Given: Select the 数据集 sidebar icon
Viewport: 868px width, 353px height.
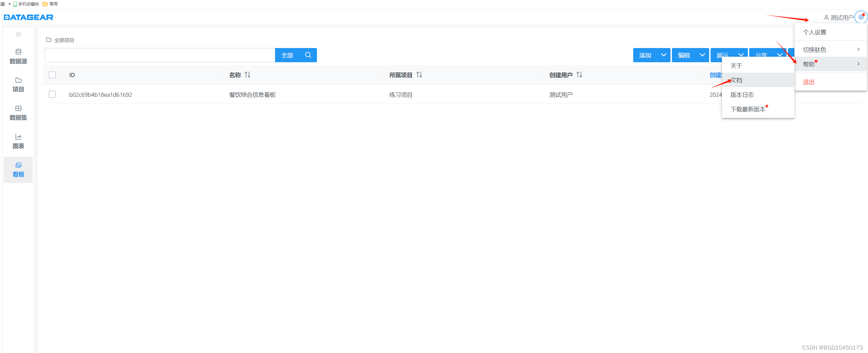Looking at the screenshot, I should 18,113.
